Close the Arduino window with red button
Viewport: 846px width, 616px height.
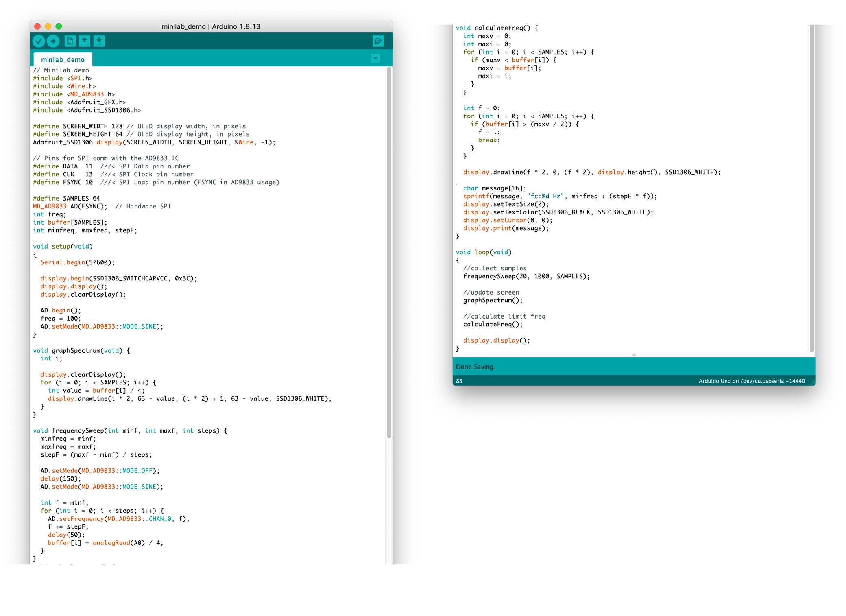pyautogui.click(x=37, y=26)
